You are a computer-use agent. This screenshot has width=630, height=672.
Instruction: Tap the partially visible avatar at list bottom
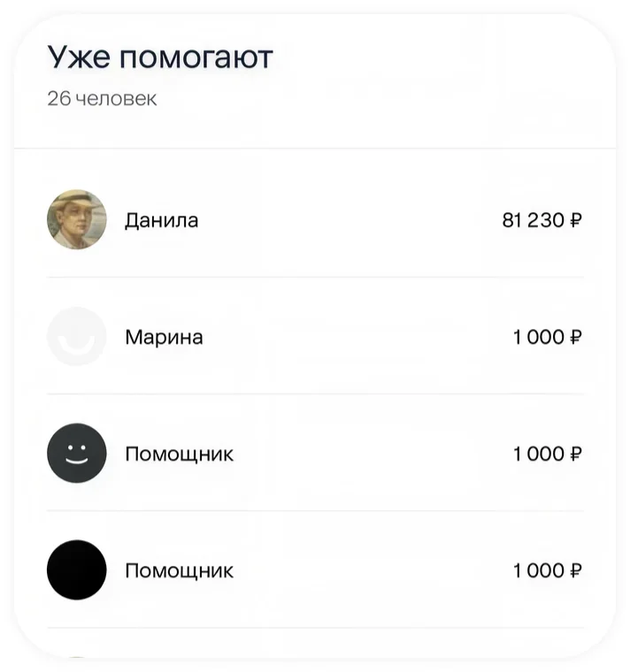click(77, 658)
